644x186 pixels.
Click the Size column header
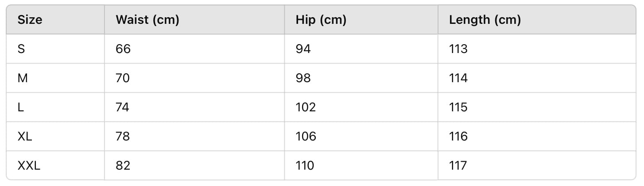(x=30, y=20)
